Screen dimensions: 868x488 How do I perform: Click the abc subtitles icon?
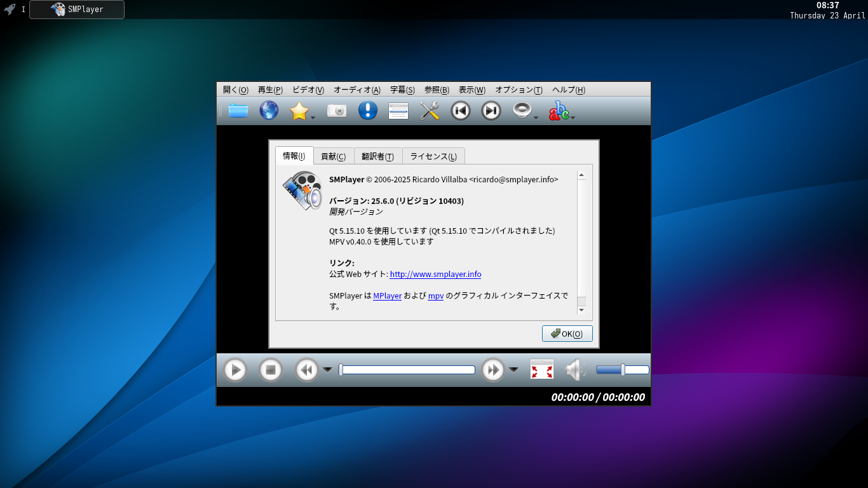coord(559,111)
